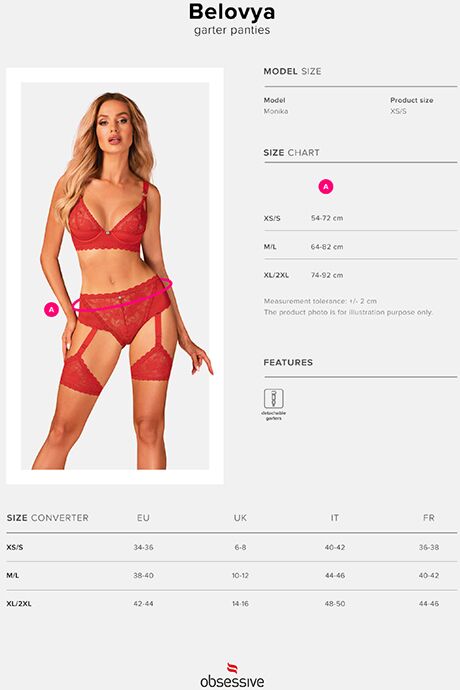This screenshot has height=690, width=460.
Task: Click the model product photo
Action: [115, 276]
